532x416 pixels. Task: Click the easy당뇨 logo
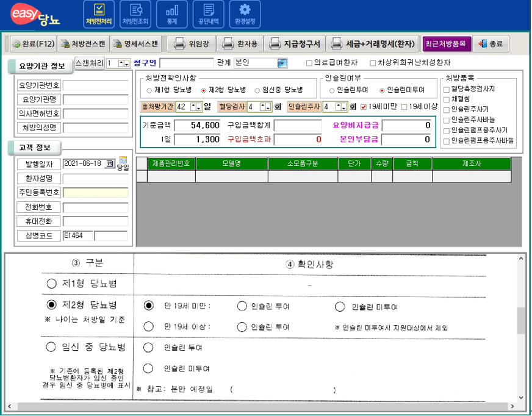click(x=35, y=15)
